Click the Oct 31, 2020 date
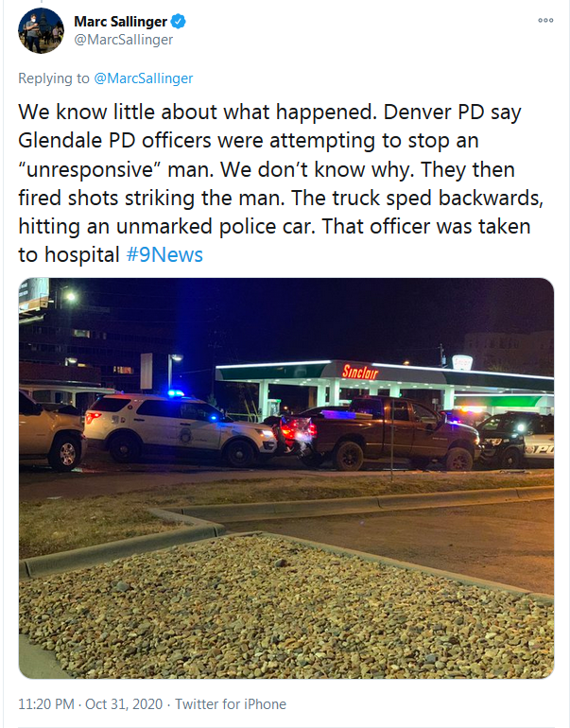The width and height of the screenshot is (570, 728). click(124, 703)
